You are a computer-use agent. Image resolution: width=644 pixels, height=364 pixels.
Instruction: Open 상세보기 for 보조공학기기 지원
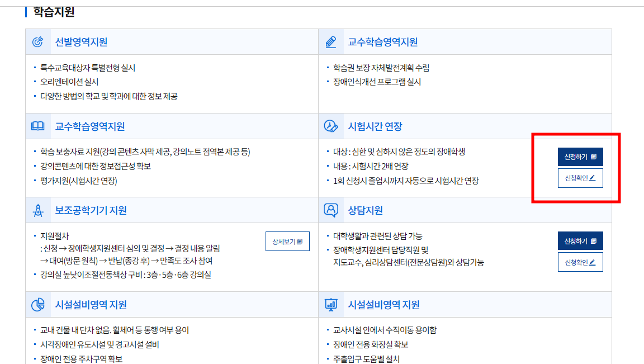[287, 242]
